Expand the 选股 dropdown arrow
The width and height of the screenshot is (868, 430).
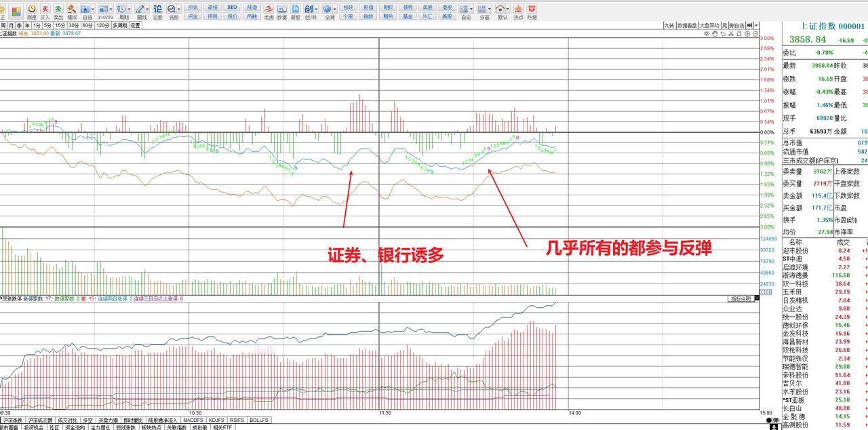(x=179, y=9)
